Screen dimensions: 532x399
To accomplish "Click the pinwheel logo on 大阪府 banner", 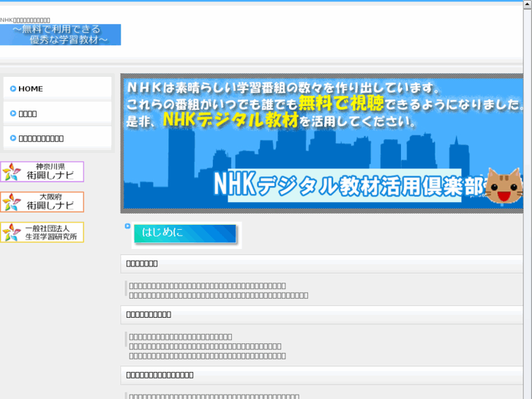I will [12, 202].
